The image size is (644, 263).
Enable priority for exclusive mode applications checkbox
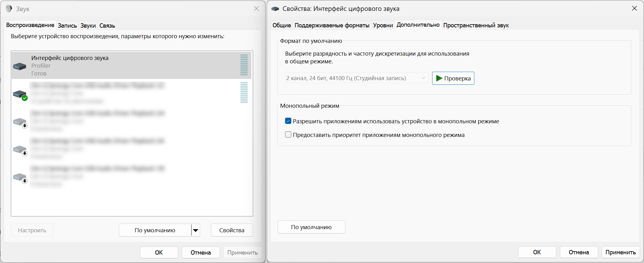288,135
